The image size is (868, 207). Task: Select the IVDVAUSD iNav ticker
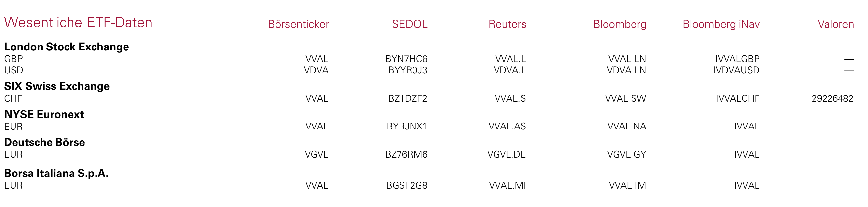(x=736, y=70)
